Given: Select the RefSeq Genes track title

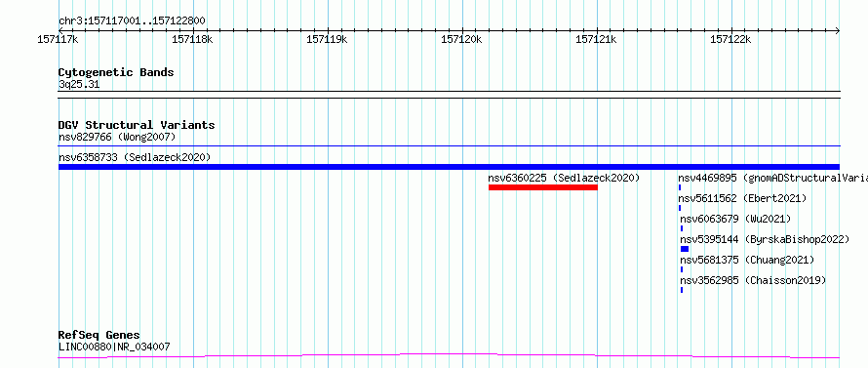Looking at the screenshot, I should [99, 336].
